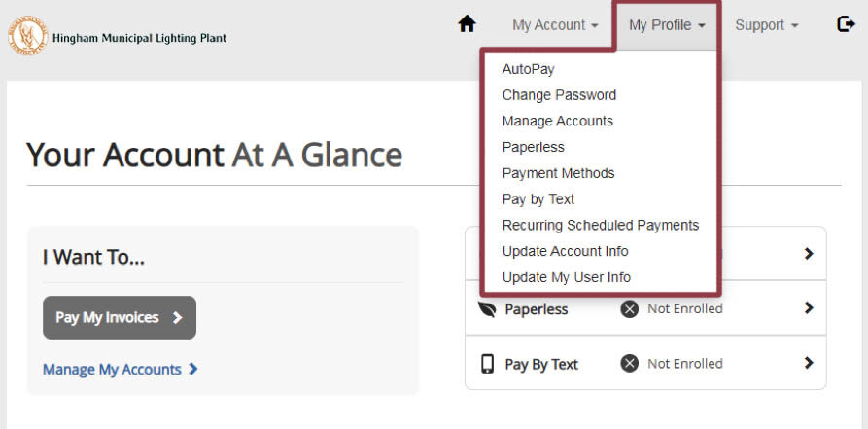Click the I Want To... heading

point(93,257)
